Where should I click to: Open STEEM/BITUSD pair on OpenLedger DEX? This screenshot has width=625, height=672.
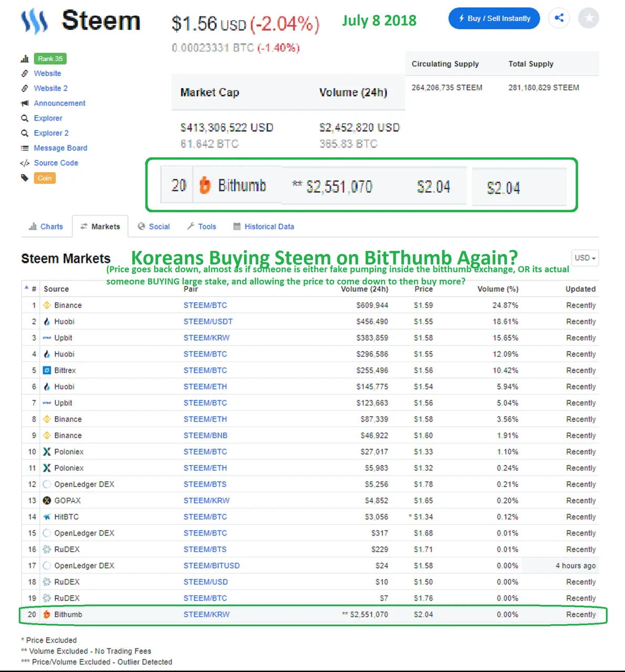pyautogui.click(x=212, y=565)
